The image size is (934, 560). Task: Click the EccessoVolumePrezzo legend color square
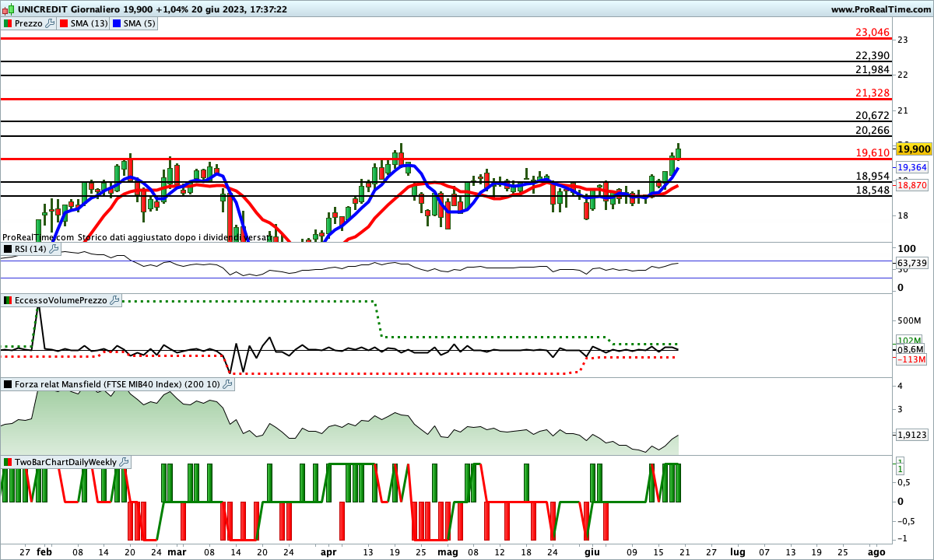tap(8, 300)
